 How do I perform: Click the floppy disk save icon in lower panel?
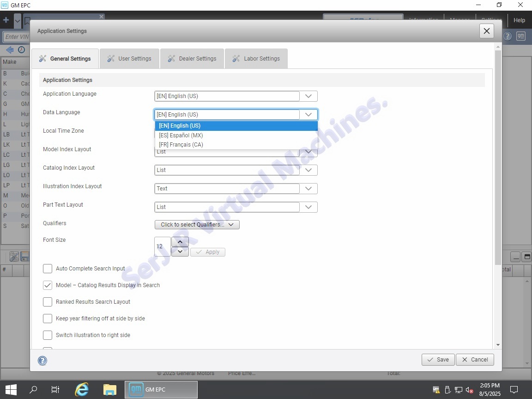pos(25,257)
